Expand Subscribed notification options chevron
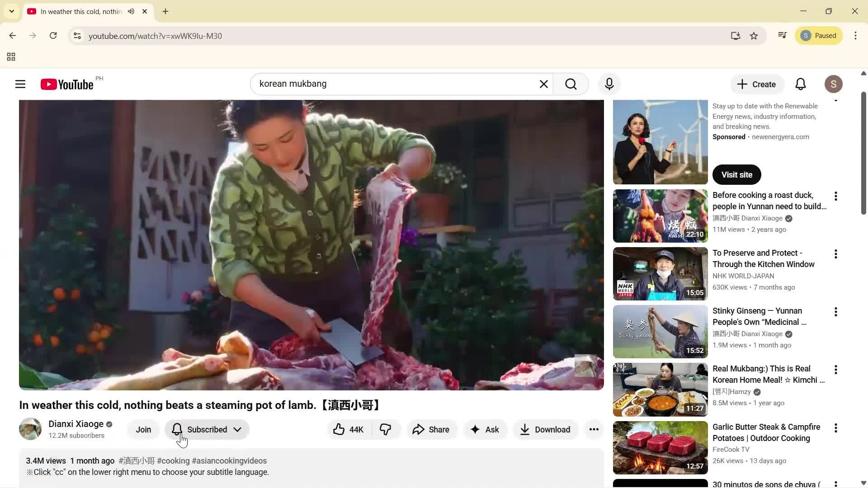The height and width of the screenshot is (488, 868). point(237,429)
